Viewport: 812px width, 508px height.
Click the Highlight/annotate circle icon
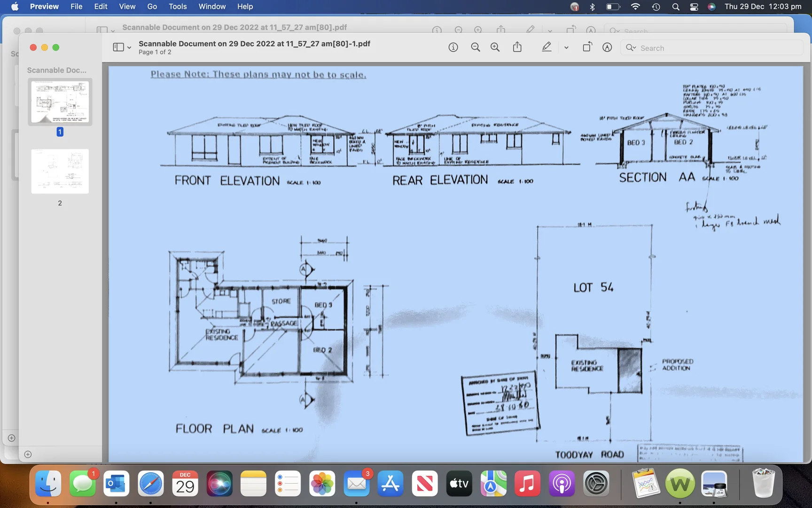click(x=607, y=48)
